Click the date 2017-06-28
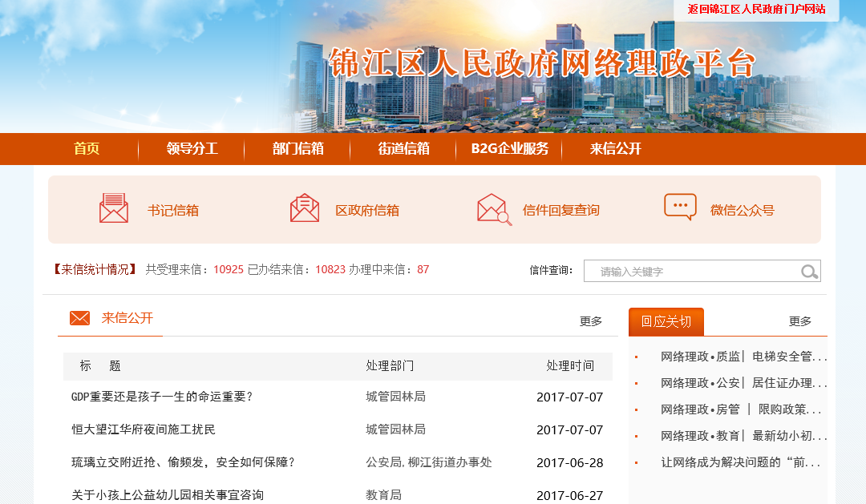The height and width of the screenshot is (504, 866). [570, 463]
